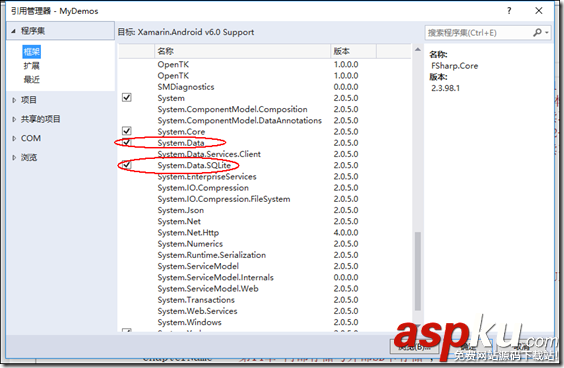Select the System.Windows row
564x368 pixels.
[265, 322]
